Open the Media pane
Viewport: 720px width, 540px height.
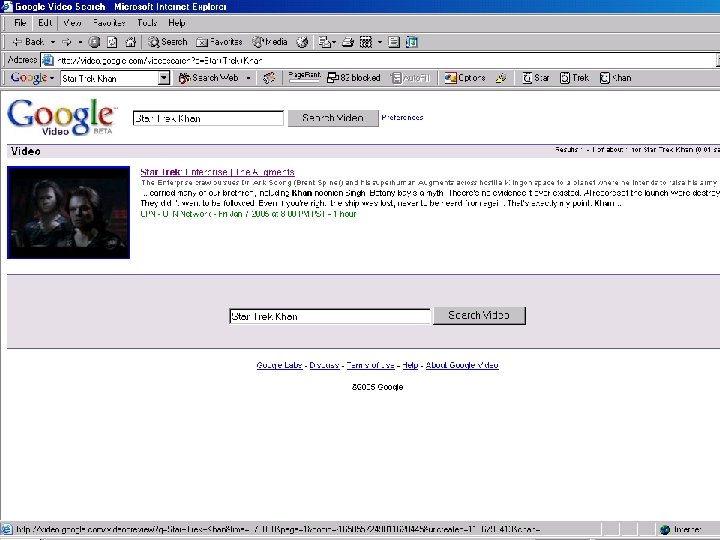pos(270,42)
